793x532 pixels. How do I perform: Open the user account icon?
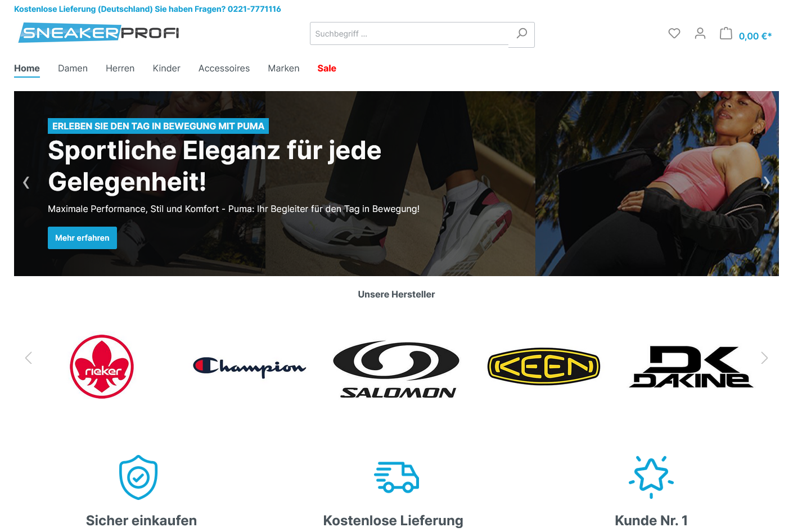(x=700, y=34)
